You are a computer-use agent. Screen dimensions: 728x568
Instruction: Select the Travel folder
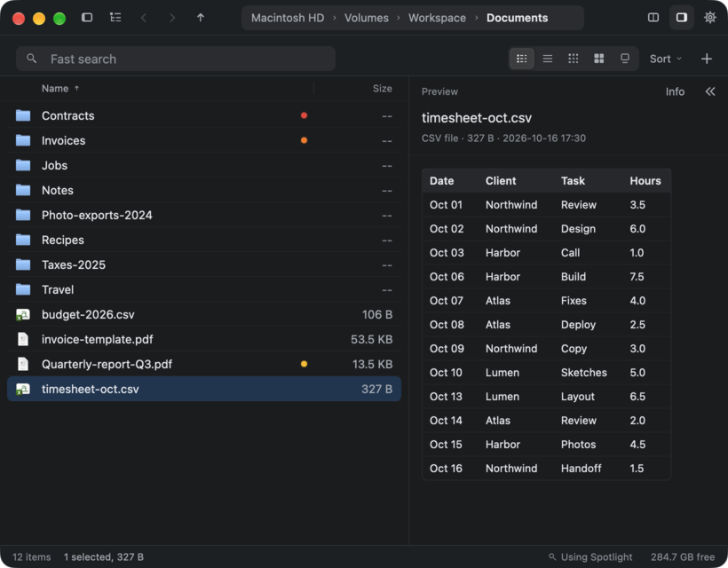point(204,289)
